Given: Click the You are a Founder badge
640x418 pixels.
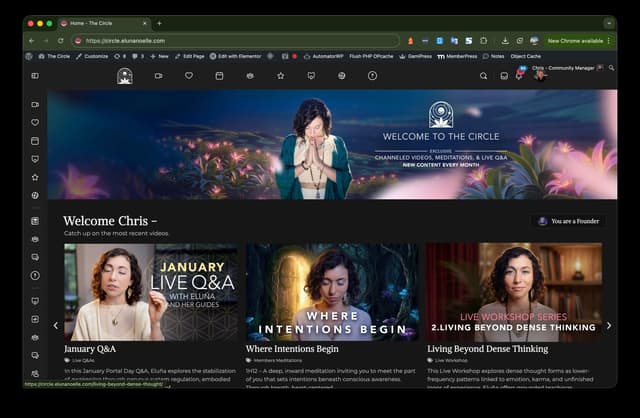Looking at the screenshot, I should tap(569, 221).
